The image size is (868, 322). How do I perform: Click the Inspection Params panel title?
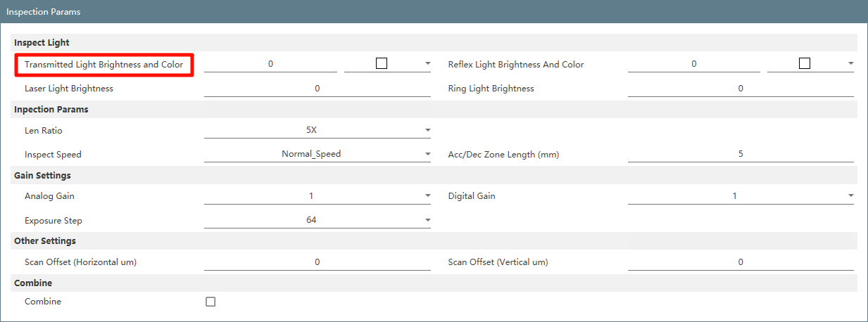(43, 12)
